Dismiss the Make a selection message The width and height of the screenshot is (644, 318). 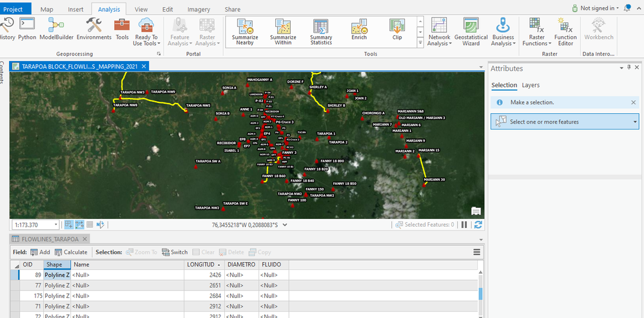[633, 102]
